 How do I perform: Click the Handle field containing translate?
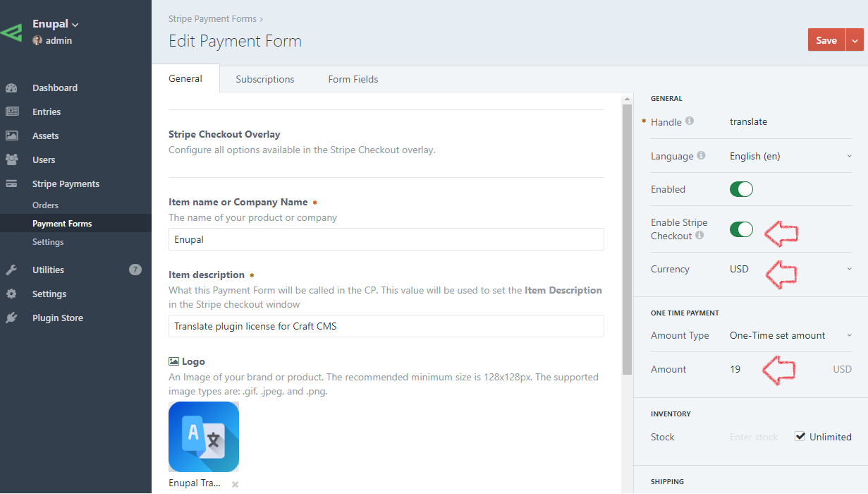pos(790,121)
